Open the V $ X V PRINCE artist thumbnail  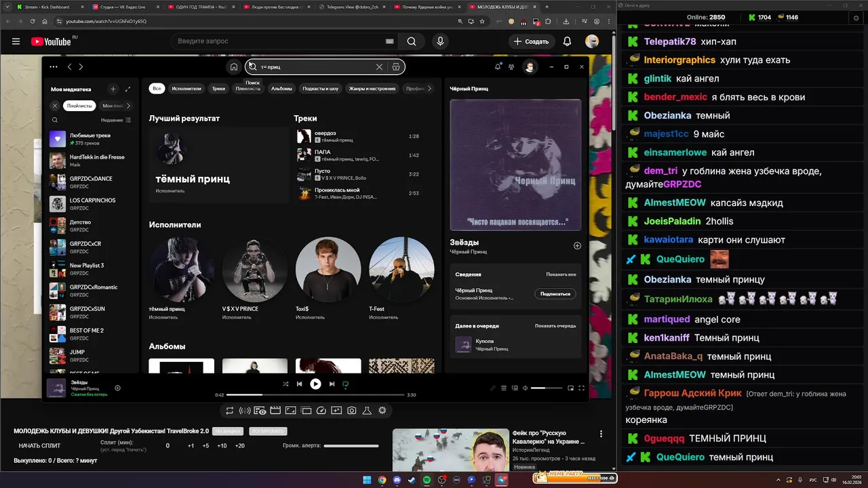255,269
